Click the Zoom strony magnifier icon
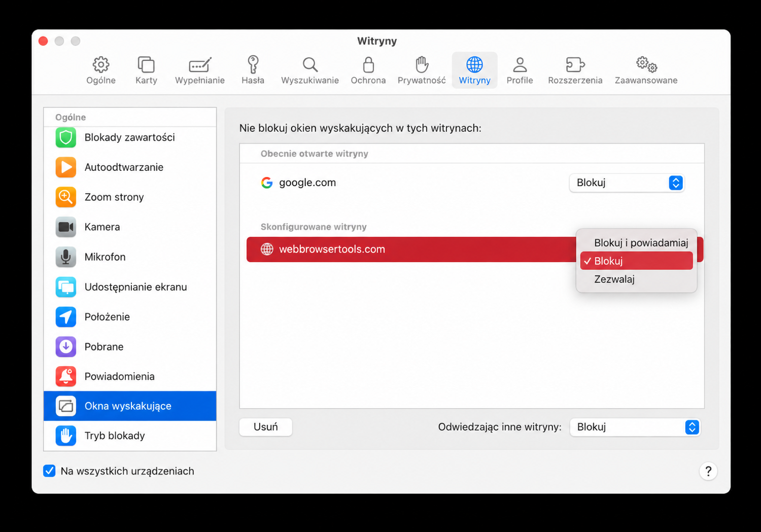The width and height of the screenshot is (761, 532). point(66,197)
